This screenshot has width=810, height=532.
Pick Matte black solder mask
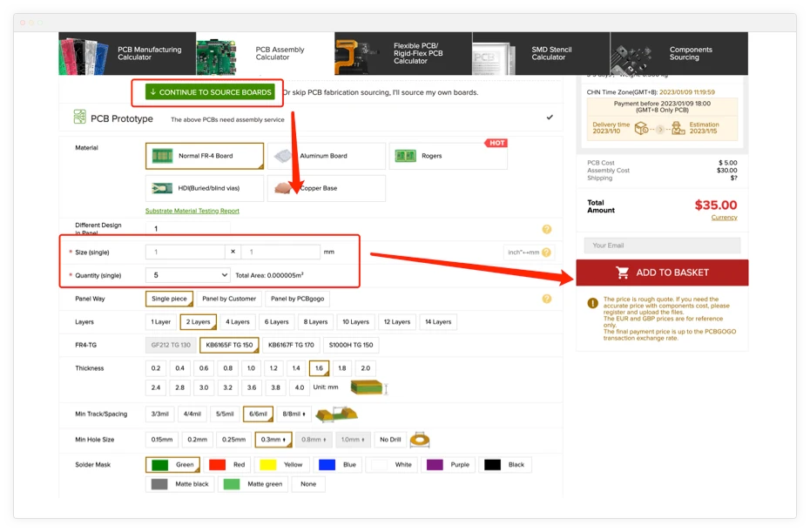[179, 484]
